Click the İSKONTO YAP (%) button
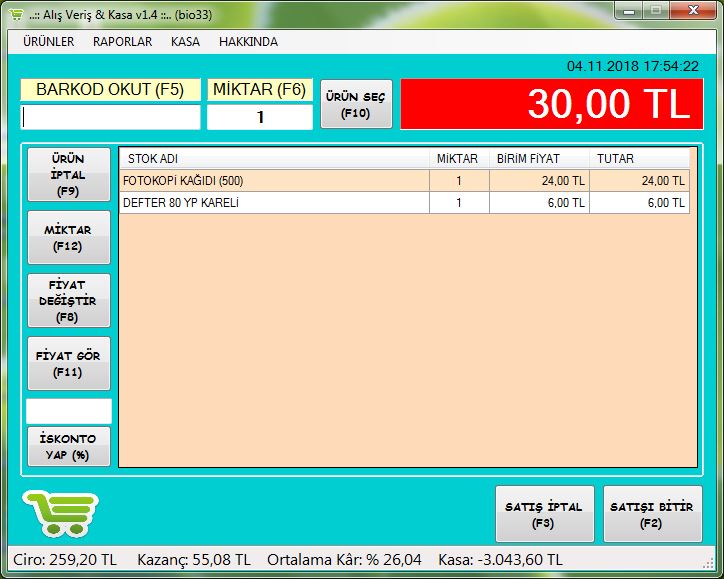 (x=69, y=446)
